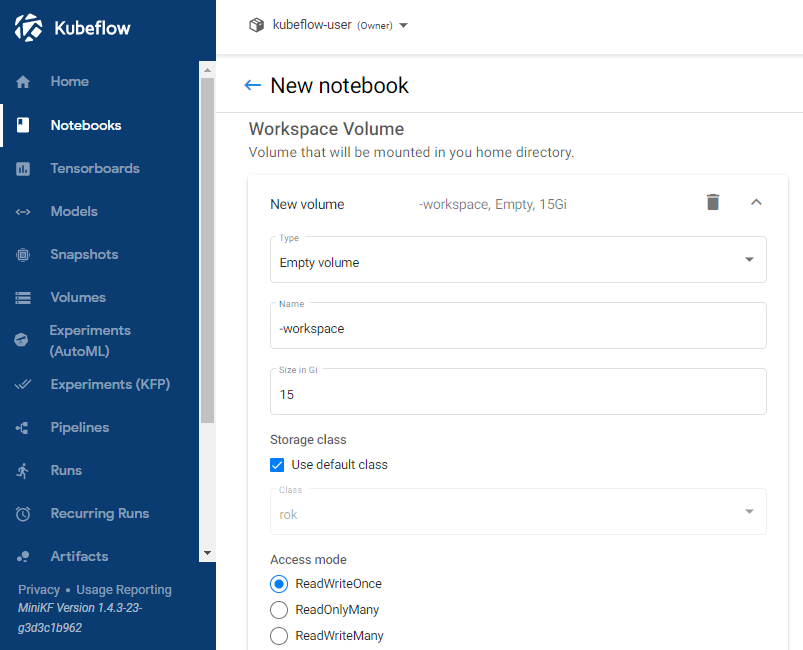Click the Models icon in sidebar

[x=23, y=212]
